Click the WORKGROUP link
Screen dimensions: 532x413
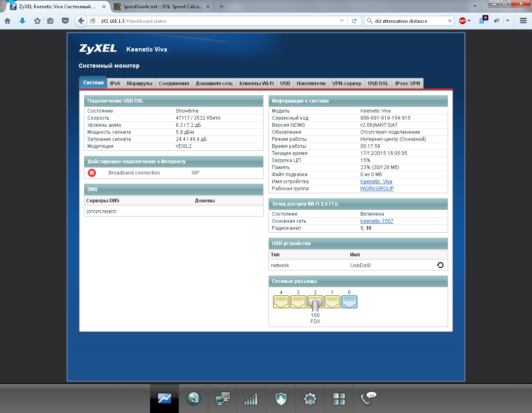(377, 189)
